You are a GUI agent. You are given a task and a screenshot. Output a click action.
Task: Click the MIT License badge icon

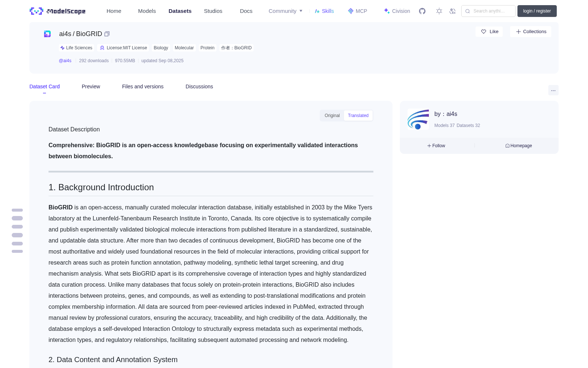102,48
